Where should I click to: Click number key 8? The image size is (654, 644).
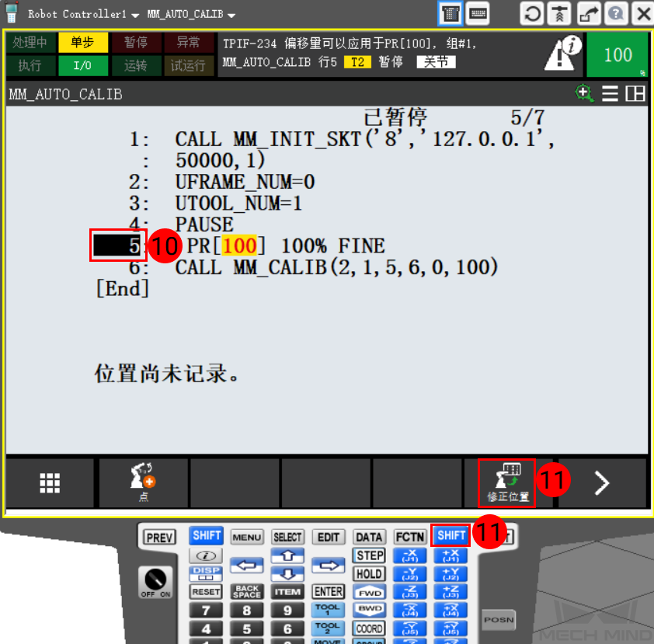(x=246, y=611)
